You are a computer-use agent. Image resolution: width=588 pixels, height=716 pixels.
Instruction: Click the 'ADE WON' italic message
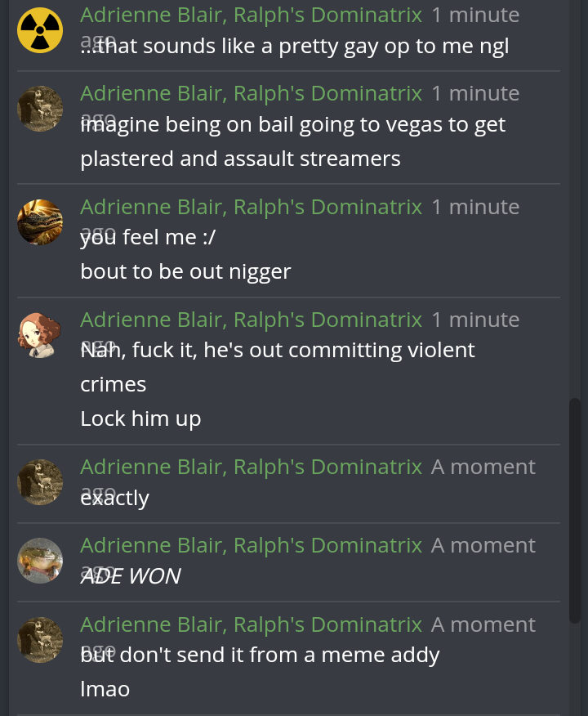pyautogui.click(x=131, y=575)
